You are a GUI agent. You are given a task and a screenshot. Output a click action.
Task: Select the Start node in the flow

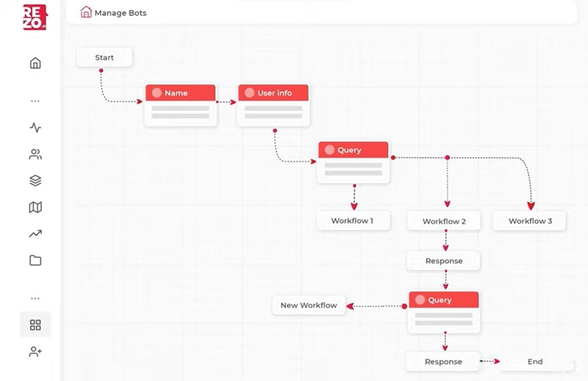[104, 57]
